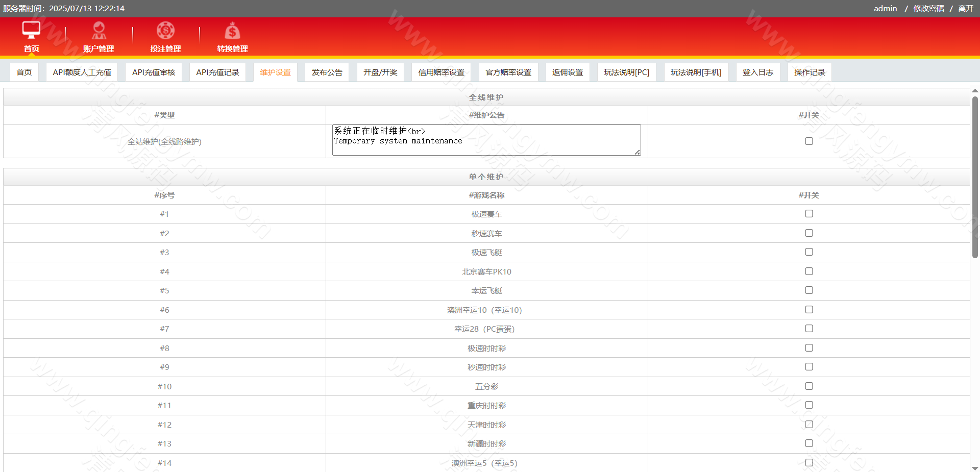Viewport: 980px width, 472px height.
Task: Click the monitor icon for 首页
Action: (x=31, y=30)
